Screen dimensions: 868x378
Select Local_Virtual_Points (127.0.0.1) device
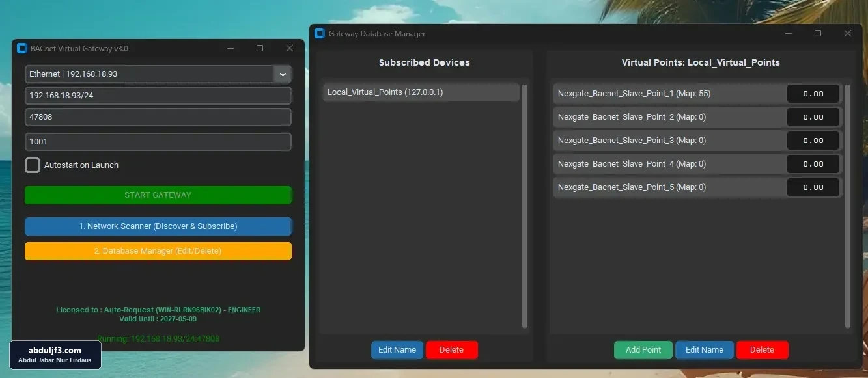421,92
